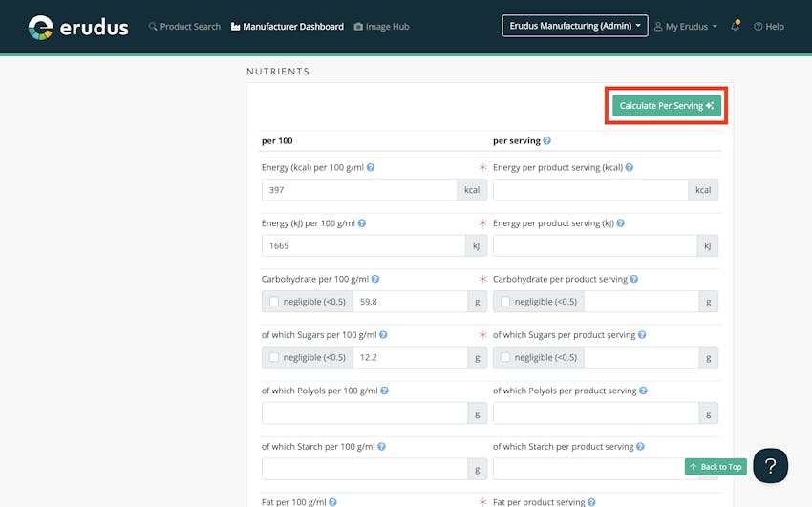The image size is (812, 507).
Task: Click Back to Top button
Action: pyautogui.click(x=716, y=467)
